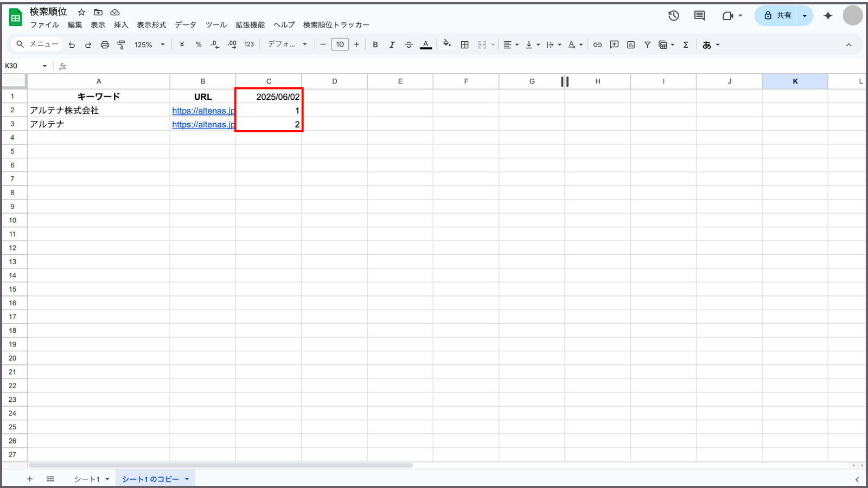
Task: Open the borders tool
Action: 465,45
